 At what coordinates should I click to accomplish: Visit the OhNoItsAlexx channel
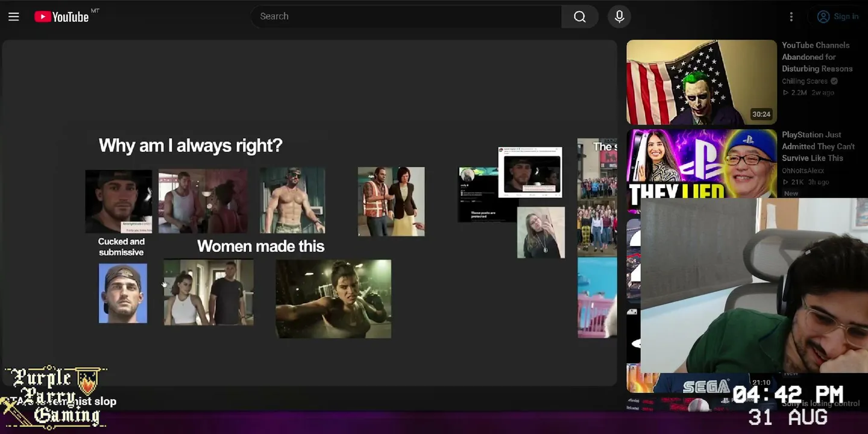(x=803, y=171)
